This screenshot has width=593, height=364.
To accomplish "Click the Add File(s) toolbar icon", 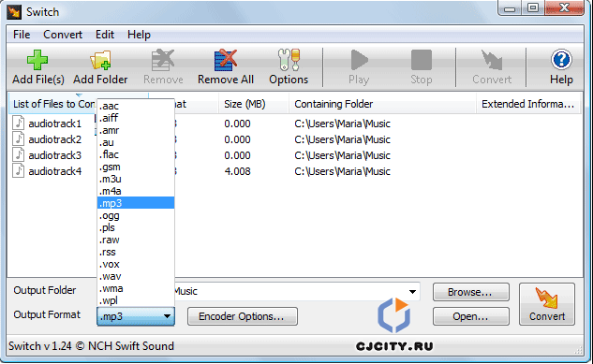I will point(37,61).
